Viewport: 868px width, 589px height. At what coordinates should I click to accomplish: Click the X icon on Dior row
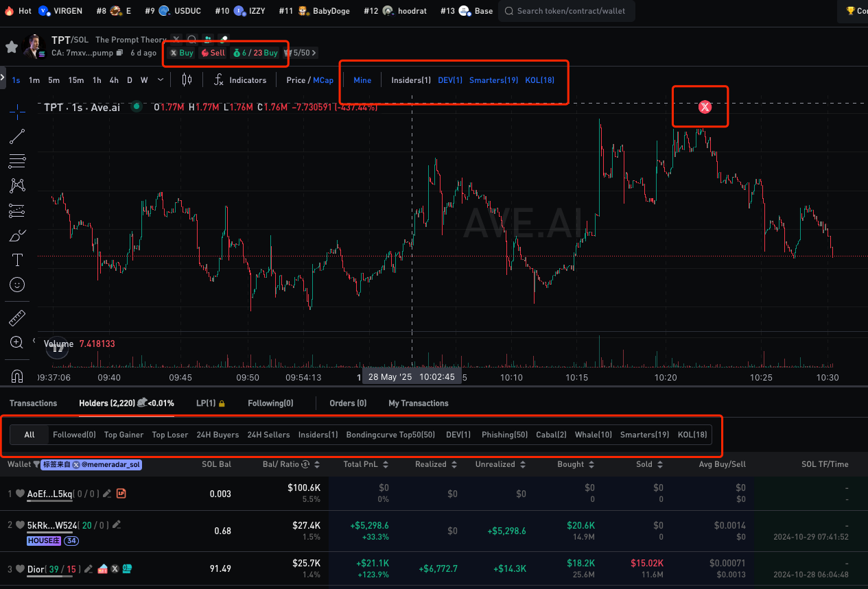point(115,568)
